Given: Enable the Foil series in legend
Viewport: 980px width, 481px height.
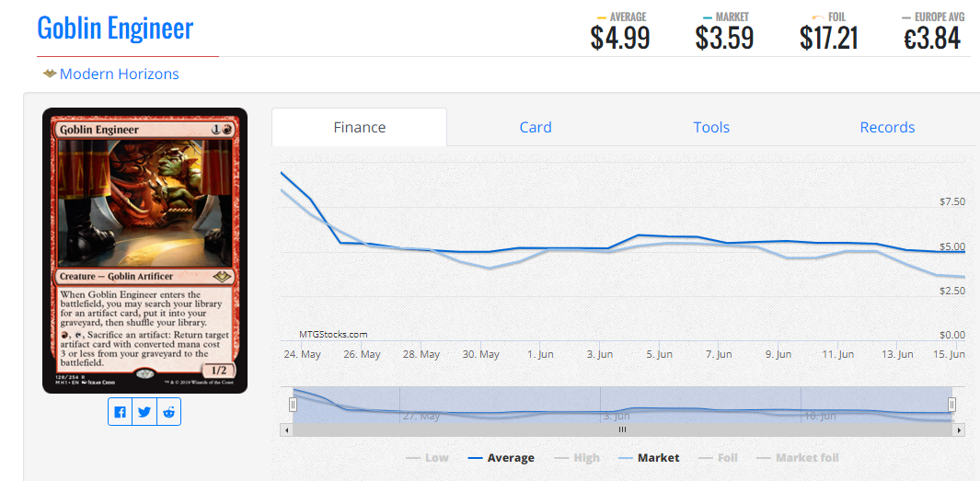Looking at the screenshot, I should (x=718, y=458).
